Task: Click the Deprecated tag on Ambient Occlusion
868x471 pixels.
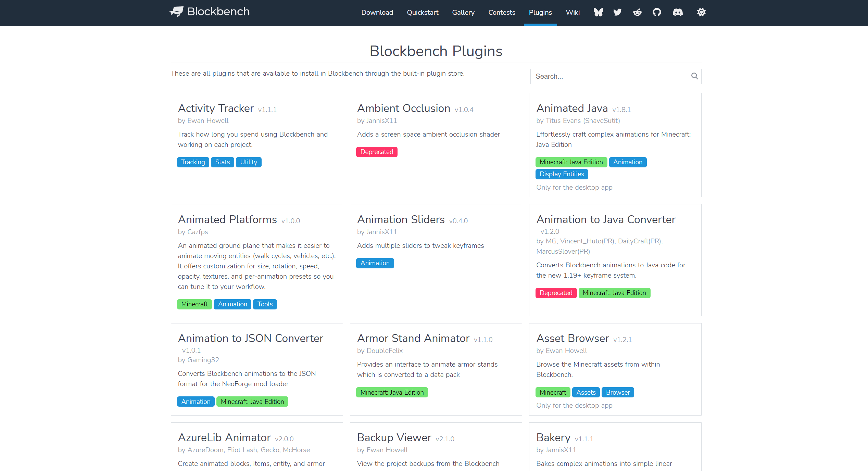Action: click(x=377, y=152)
